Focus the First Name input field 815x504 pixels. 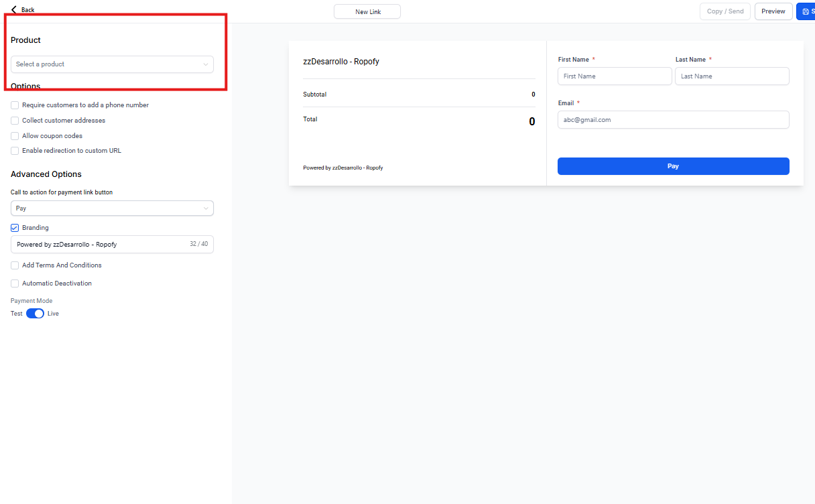(x=614, y=76)
